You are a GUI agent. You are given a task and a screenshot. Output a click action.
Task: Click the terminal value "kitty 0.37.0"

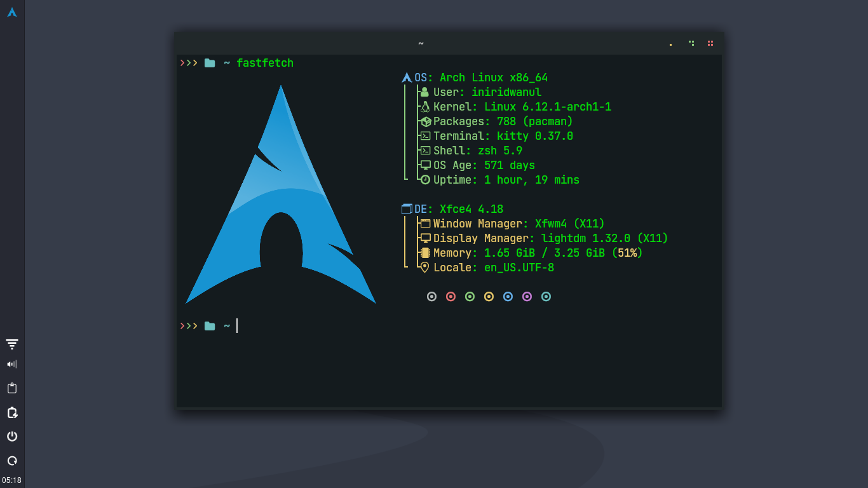535,136
